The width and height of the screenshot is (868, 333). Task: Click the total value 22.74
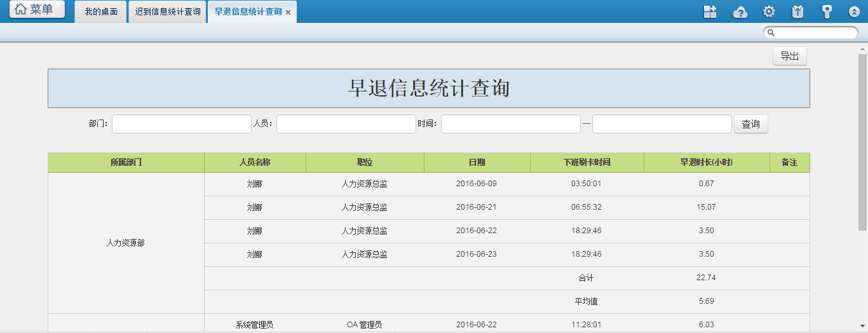(x=707, y=278)
